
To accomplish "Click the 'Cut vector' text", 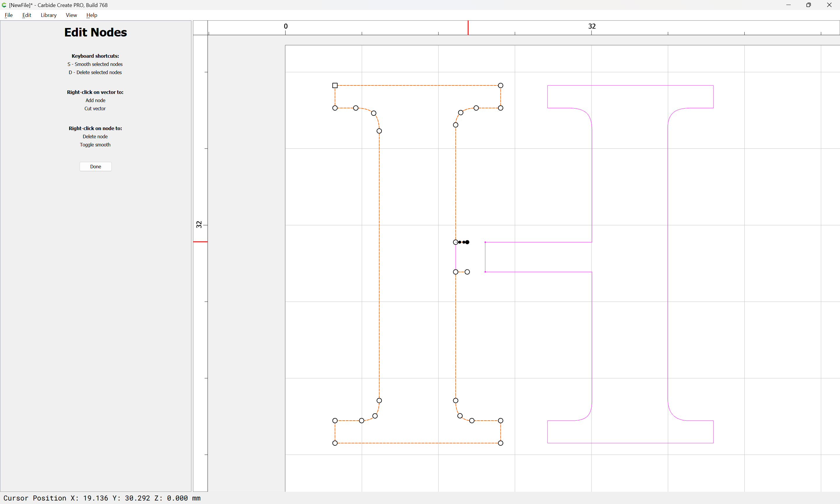I will tap(95, 108).
